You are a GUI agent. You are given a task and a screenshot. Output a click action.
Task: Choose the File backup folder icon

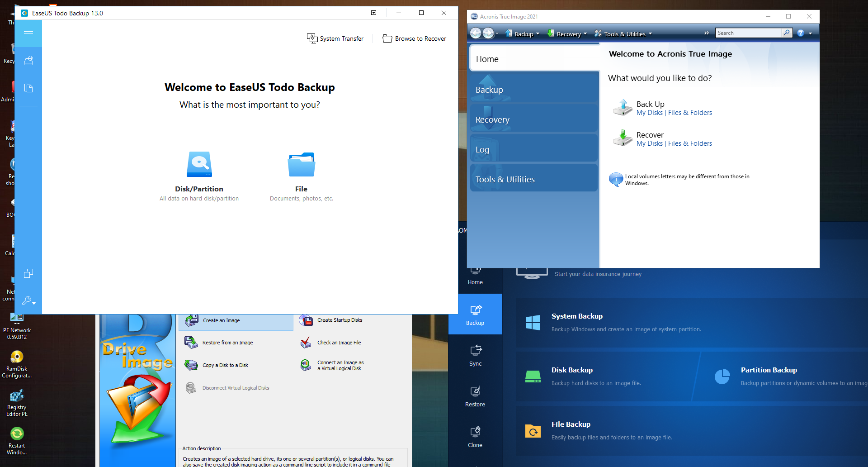[301, 164]
